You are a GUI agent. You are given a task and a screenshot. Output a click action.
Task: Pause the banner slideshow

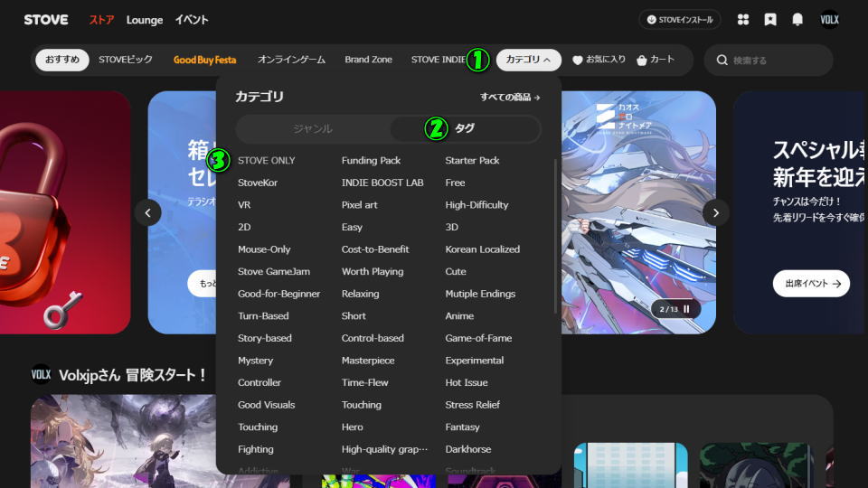(686, 309)
